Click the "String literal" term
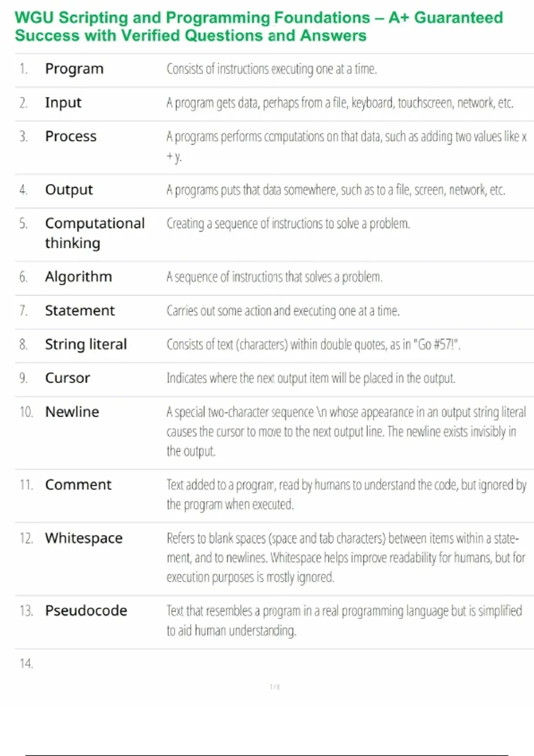Image resolution: width=534 pixels, height=756 pixels. [86, 344]
